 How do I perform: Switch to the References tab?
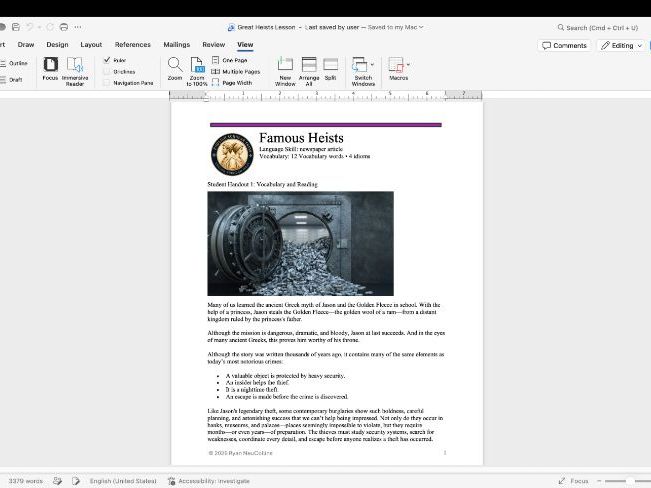tap(133, 44)
